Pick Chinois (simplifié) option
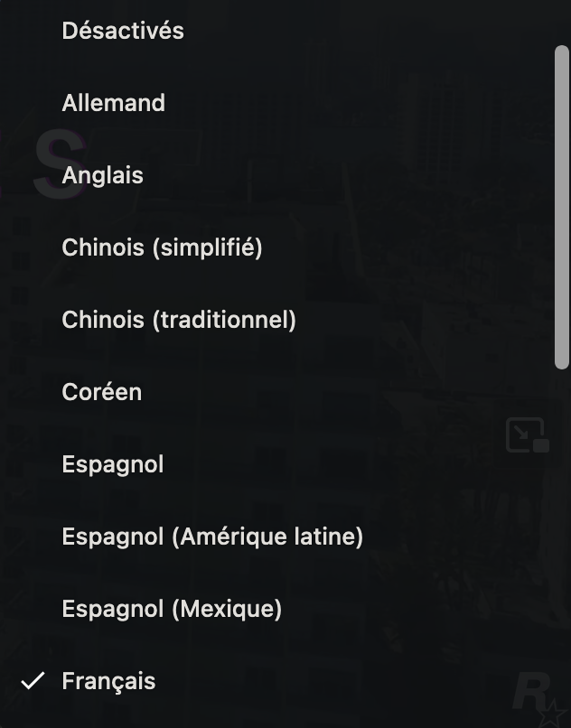Image resolution: width=571 pixels, height=728 pixels. tap(162, 247)
